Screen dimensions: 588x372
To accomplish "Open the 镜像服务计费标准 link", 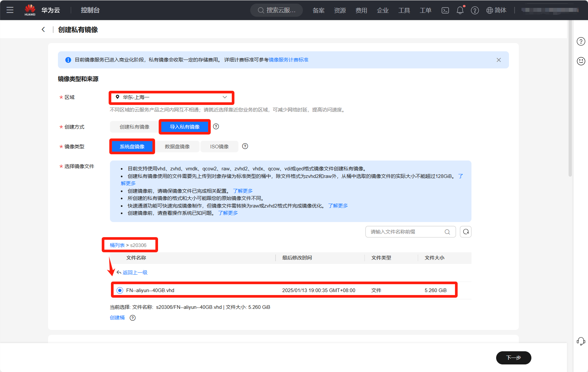I will (x=288, y=60).
